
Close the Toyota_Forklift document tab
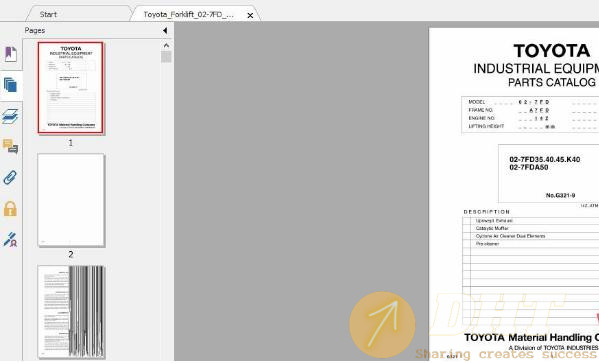pos(250,15)
